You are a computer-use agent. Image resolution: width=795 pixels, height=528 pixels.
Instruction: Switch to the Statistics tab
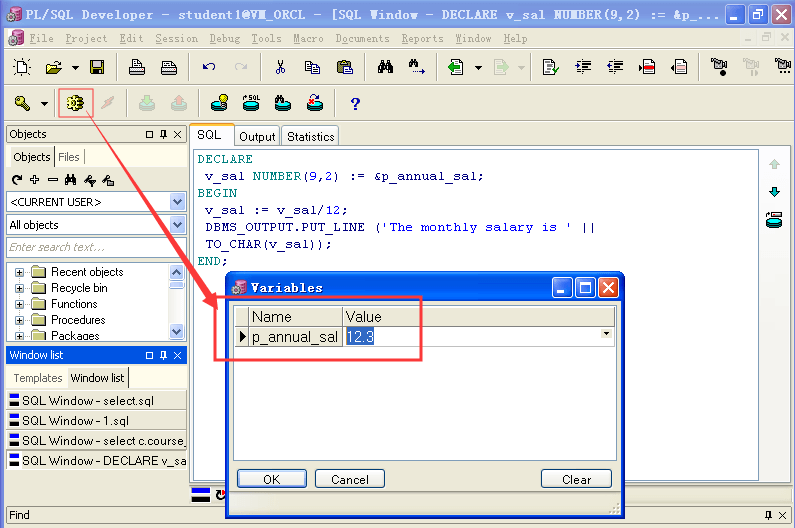click(310, 136)
